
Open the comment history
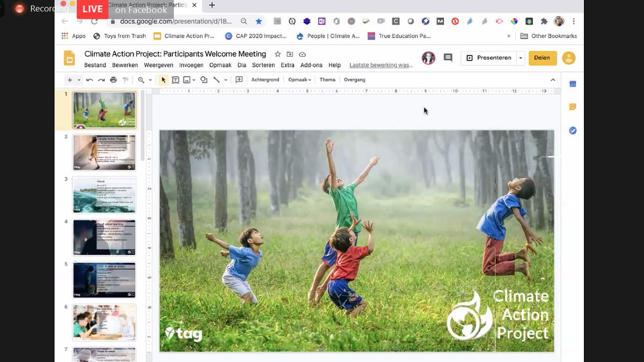pyautogui.click(x=448, y=57)
